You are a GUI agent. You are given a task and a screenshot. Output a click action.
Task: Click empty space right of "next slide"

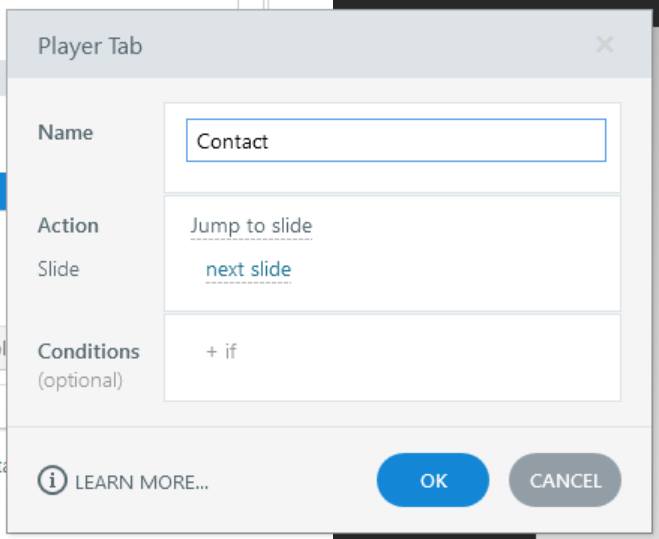pos(450,270)
